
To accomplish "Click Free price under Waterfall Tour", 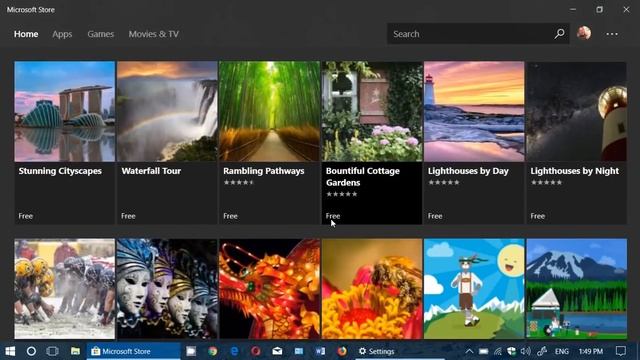I will 128,216.
